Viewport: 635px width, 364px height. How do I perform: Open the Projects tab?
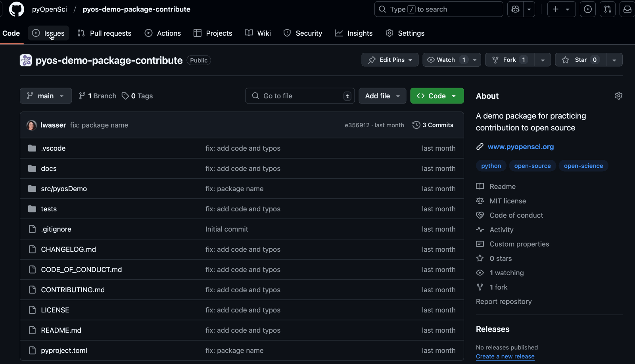tap(213, 33)
